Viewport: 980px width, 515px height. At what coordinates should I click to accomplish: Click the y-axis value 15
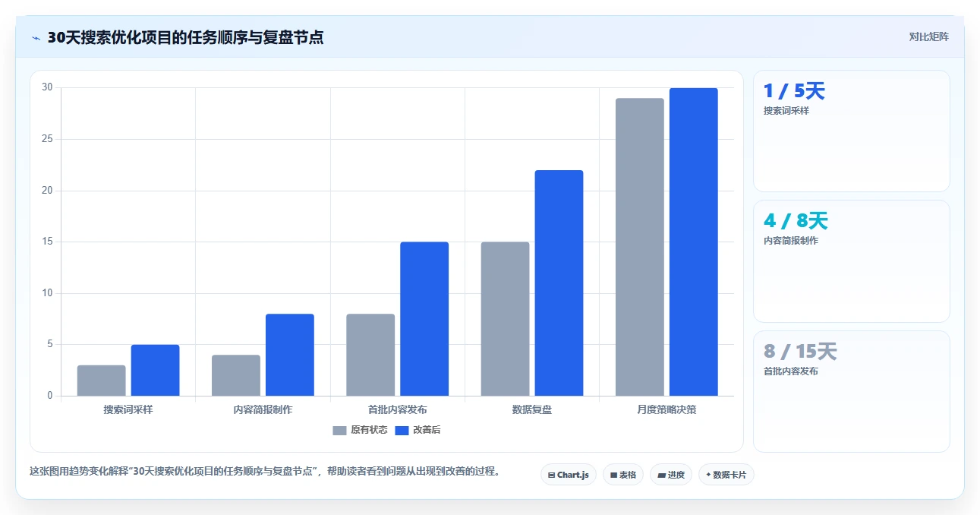(47, 242)
